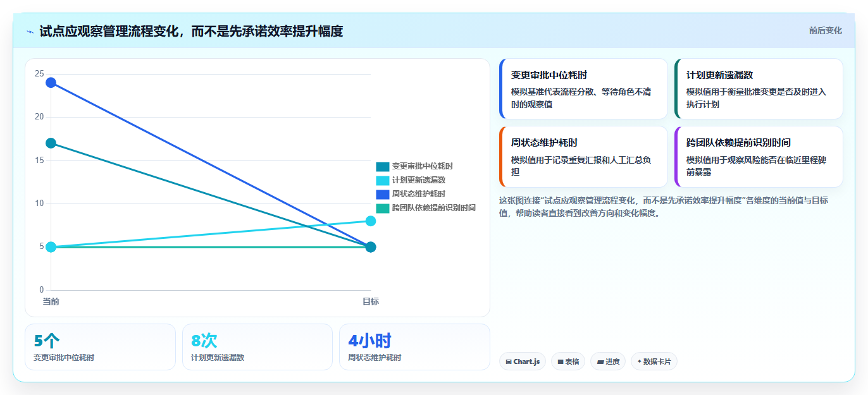The width and height of the screenshot is (868, 395).
Task: Click the 数据卡片 tag
Action: tap(654, 362)
